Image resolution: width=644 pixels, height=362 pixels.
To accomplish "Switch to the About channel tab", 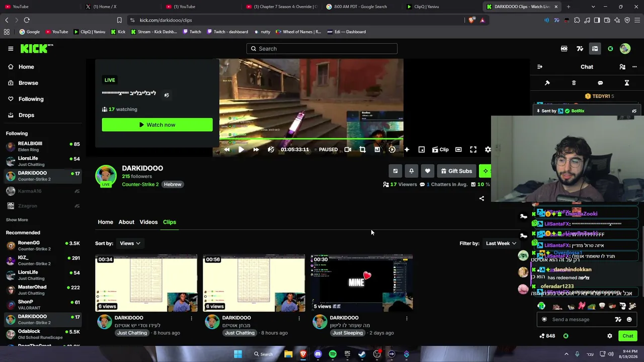I will [126, 222].
